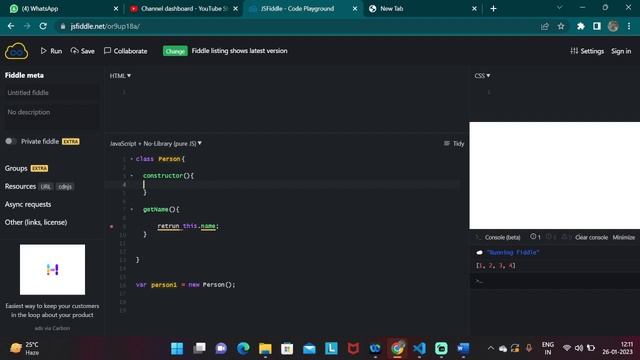640x360 pixels.
Task: Open the Windows Start menu
Action: pyautogui.click(x=177, y=349)
